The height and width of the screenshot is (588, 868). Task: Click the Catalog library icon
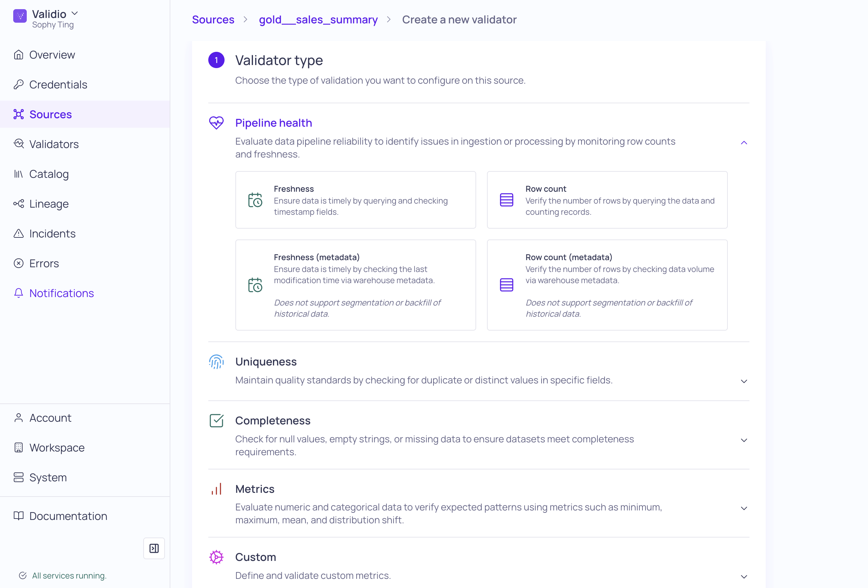[19, 174]
